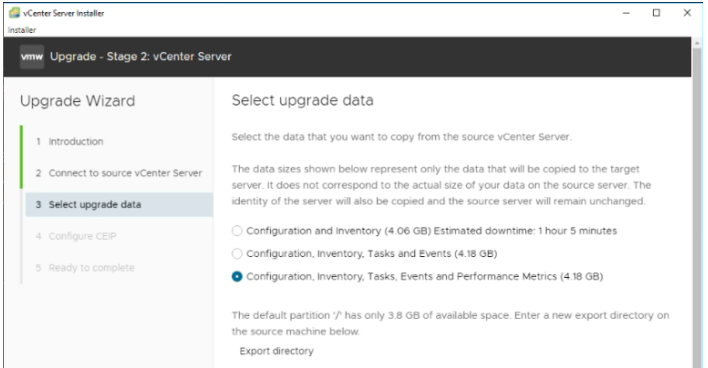Select the Performance Metrics radio option
Screen dimensions: 708x368
coord(237,276)
